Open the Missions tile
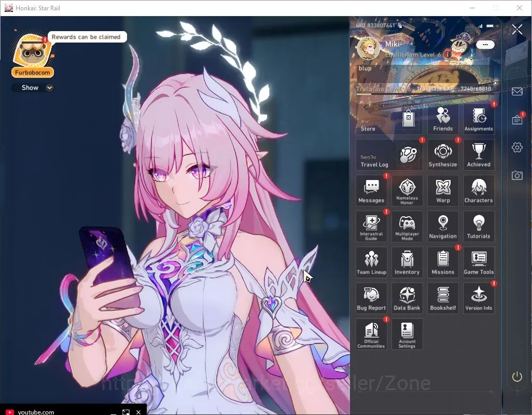Viewport: 532px width, 415px height. pos(443,262)
